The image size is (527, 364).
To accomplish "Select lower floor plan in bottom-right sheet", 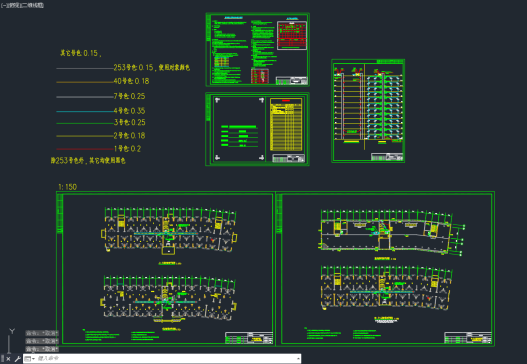I will pyautogui.click(x=386, y=288).
